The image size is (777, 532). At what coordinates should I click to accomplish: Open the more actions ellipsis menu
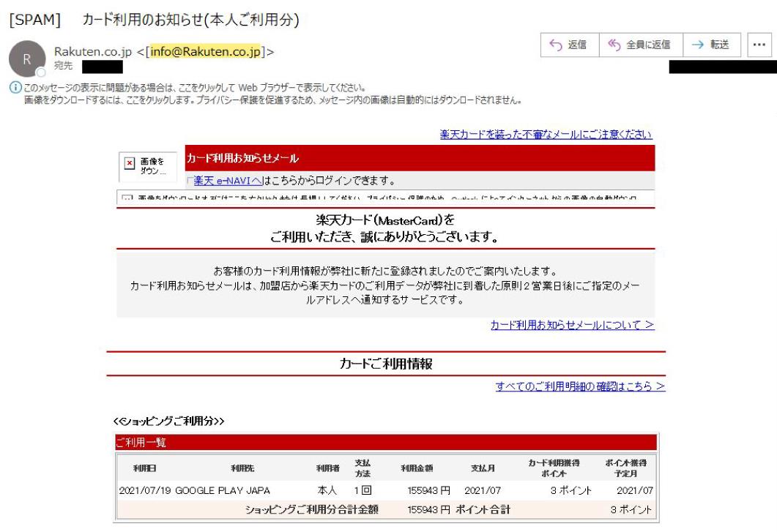759,45
